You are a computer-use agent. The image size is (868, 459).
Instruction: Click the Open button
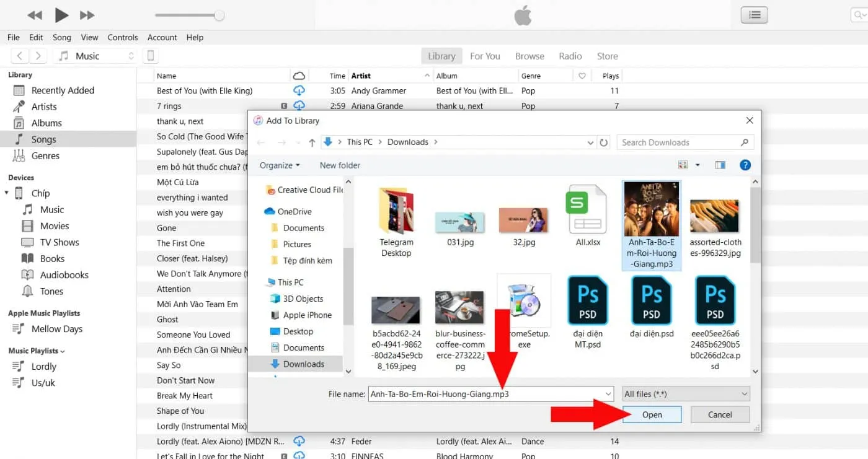coord(652,414)
